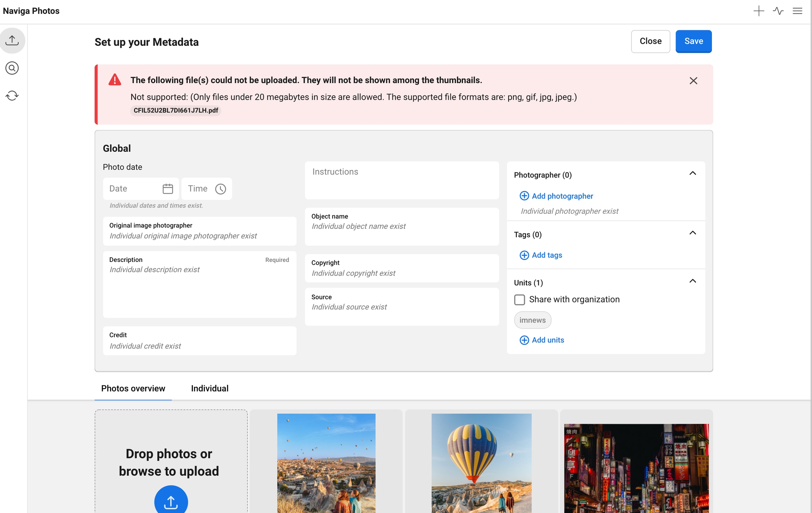Open the clock time picker icon
Viewport: 812px width, 513px height.
coord(221,189)
